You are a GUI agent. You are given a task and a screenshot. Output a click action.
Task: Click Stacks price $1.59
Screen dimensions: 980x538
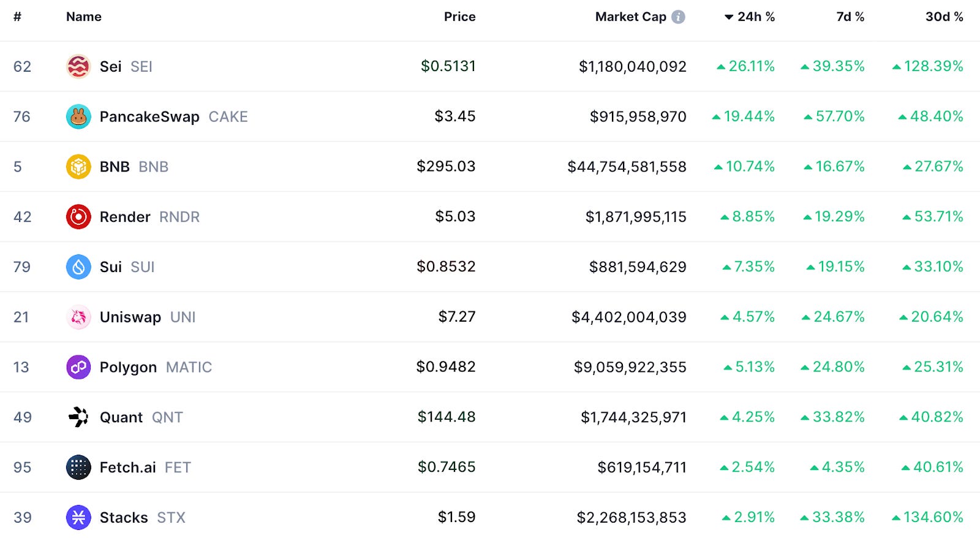[x=457, y=518]
